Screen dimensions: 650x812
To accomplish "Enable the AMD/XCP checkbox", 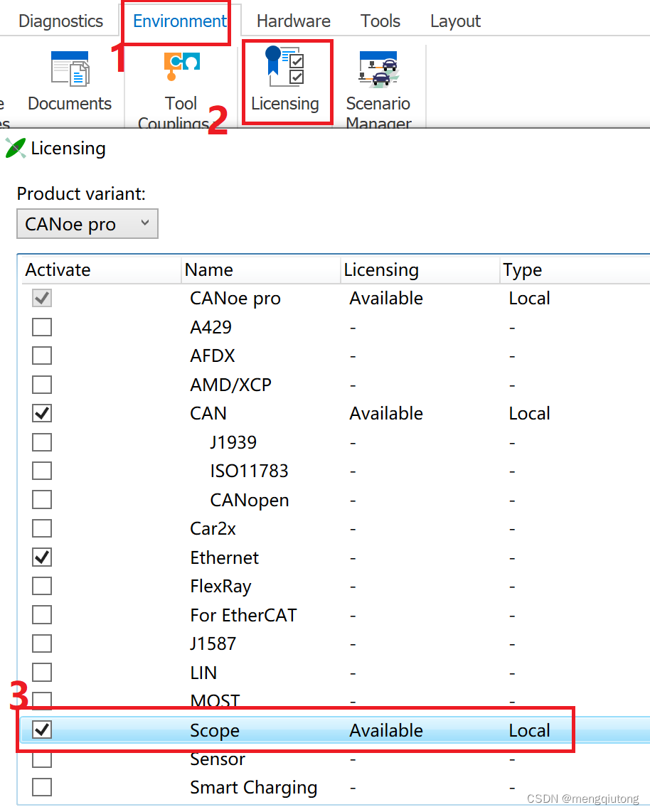I will (x=42, y=385).
